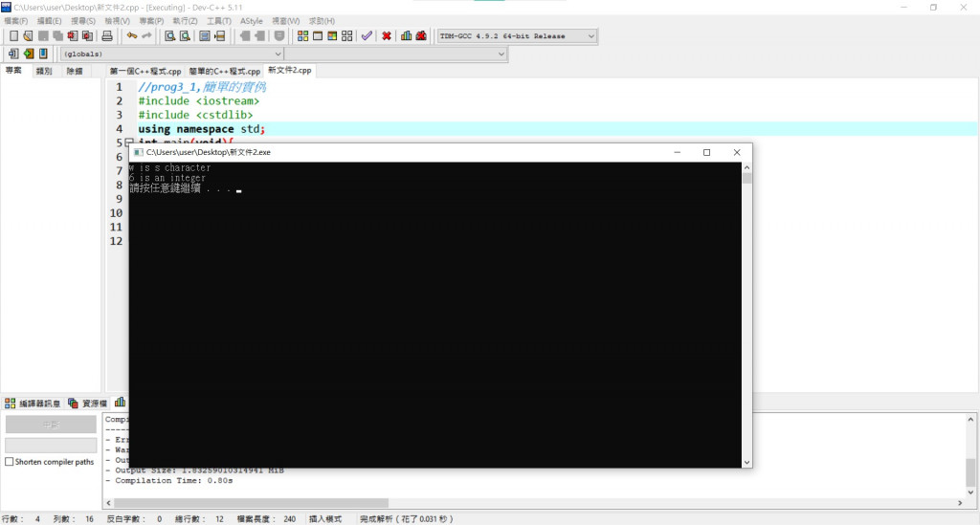Click the Close file toolbar icon
This screenshot has width=980, height=525.
[73, 36]
